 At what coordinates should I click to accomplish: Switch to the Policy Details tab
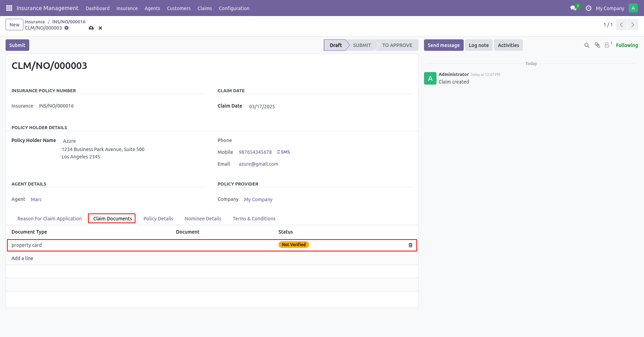[158, 219]
